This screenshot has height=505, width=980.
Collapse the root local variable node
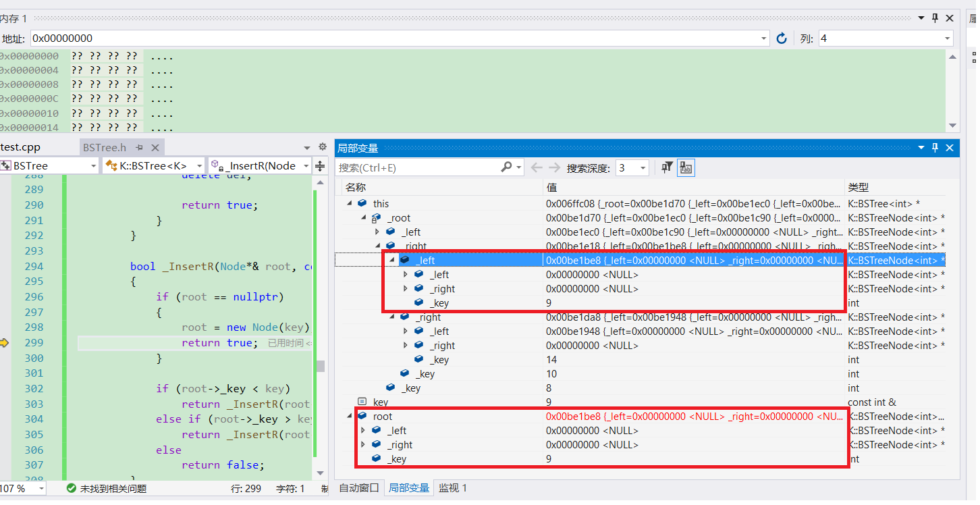349,416
